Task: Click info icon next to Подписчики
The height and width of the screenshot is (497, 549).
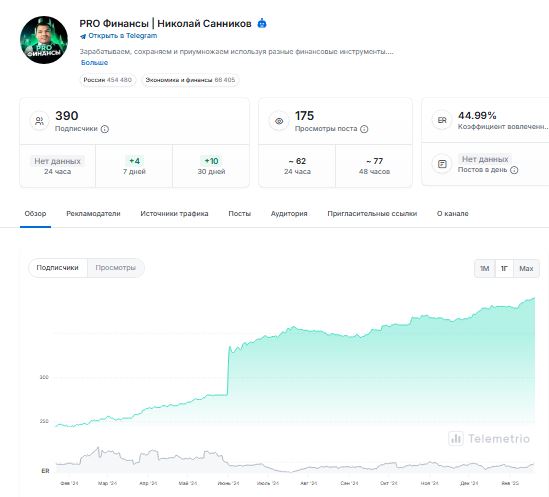Action: 105,129
